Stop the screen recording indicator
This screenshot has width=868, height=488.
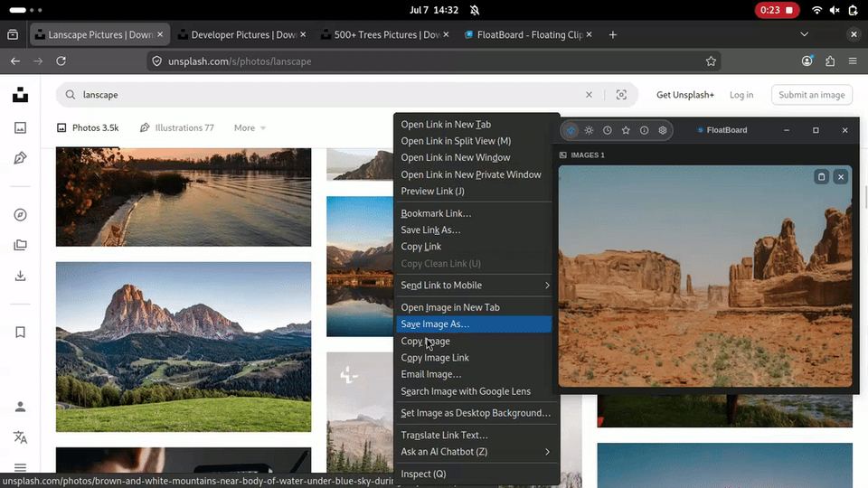pyautogui.click(x=778, y=10)
